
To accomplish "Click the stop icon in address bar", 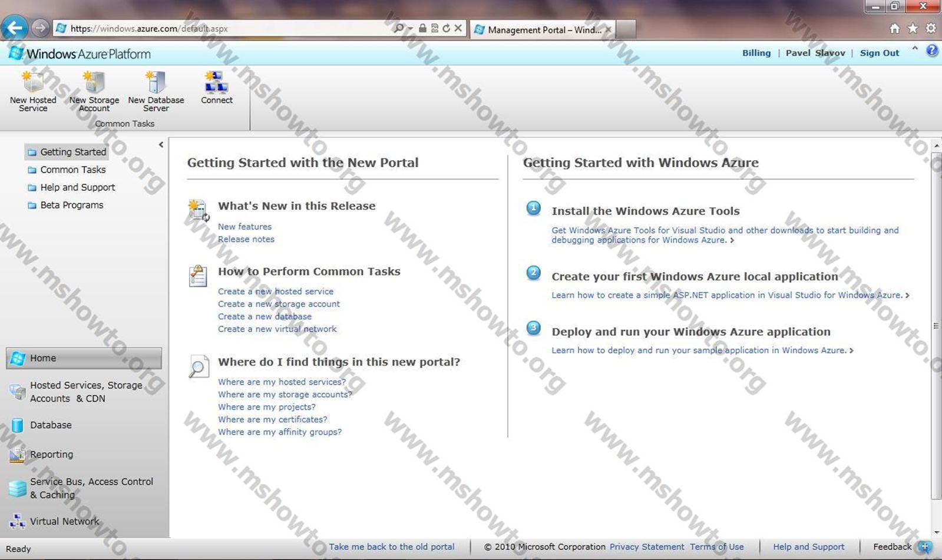I will click(x=458, y=28).
